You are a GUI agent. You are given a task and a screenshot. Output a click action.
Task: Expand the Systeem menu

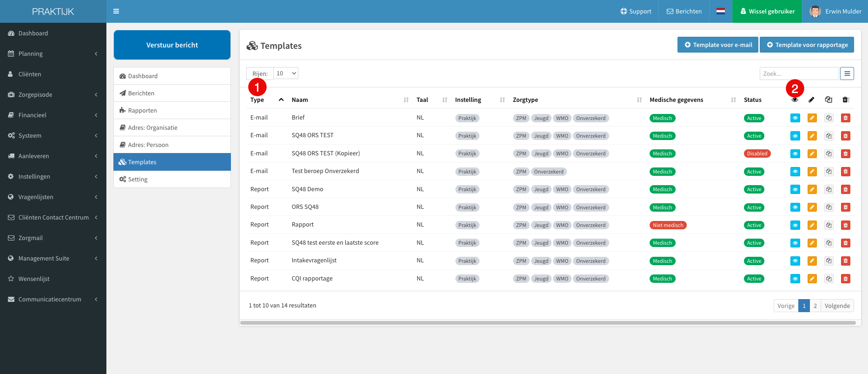[x=53, y=135]
